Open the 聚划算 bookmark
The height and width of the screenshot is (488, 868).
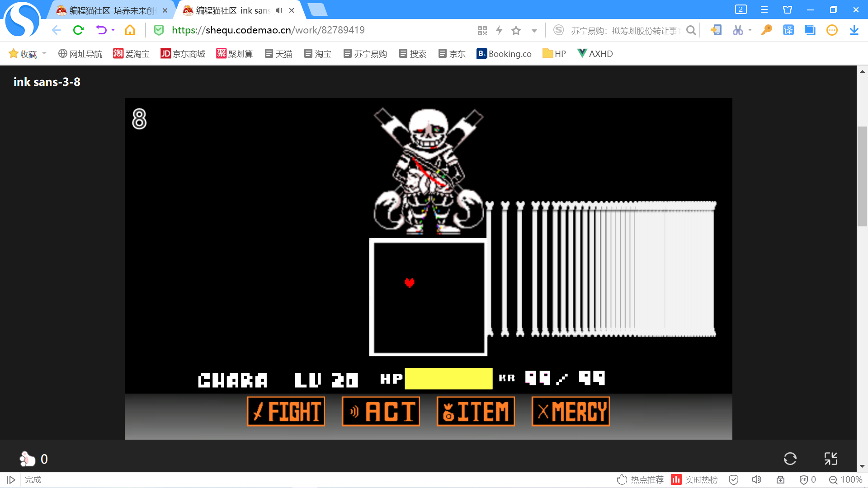pyautogui.click(x=235, y=54)
